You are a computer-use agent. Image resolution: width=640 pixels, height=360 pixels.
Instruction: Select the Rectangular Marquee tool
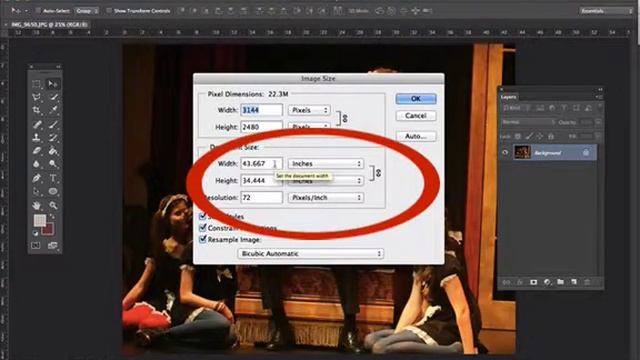pos(37,84)
